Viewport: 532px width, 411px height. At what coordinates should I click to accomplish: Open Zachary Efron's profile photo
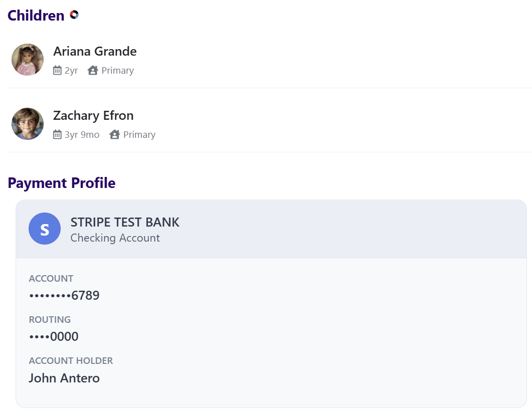pyautogui.click(x=28, y=124)
